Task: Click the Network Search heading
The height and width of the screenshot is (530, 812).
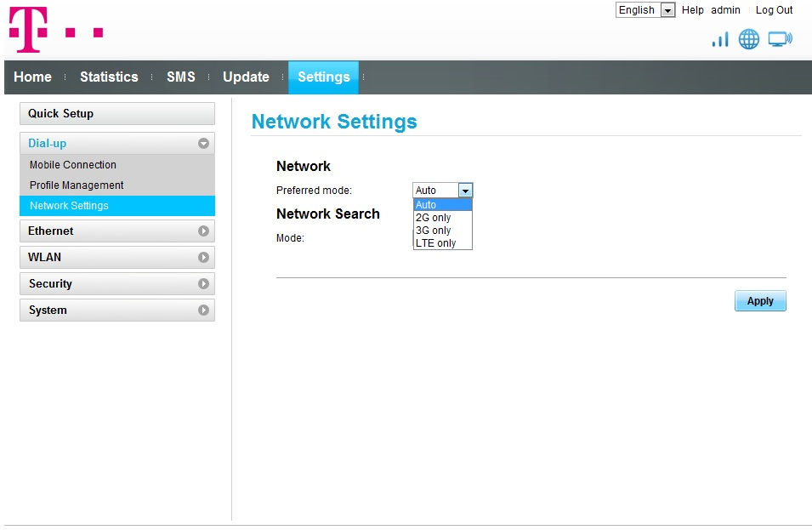Action: coord(328,214)
